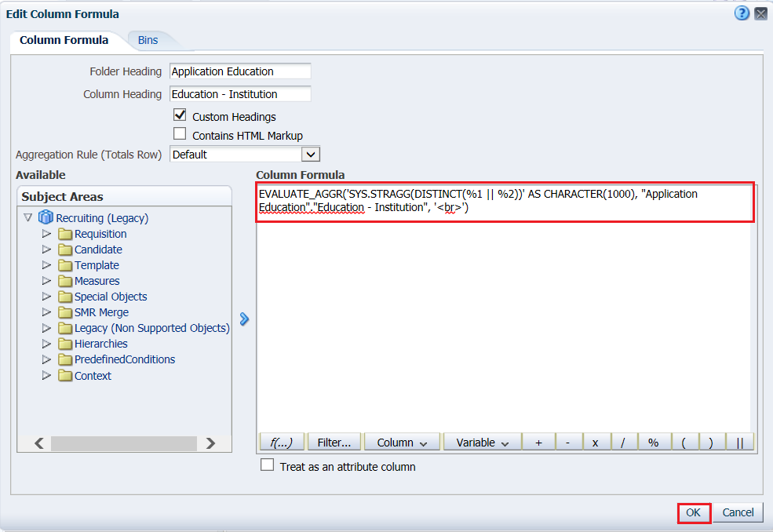Screen dimensions: 773x532
Task: Expand the Requisition folder
Action: (46, 234)
